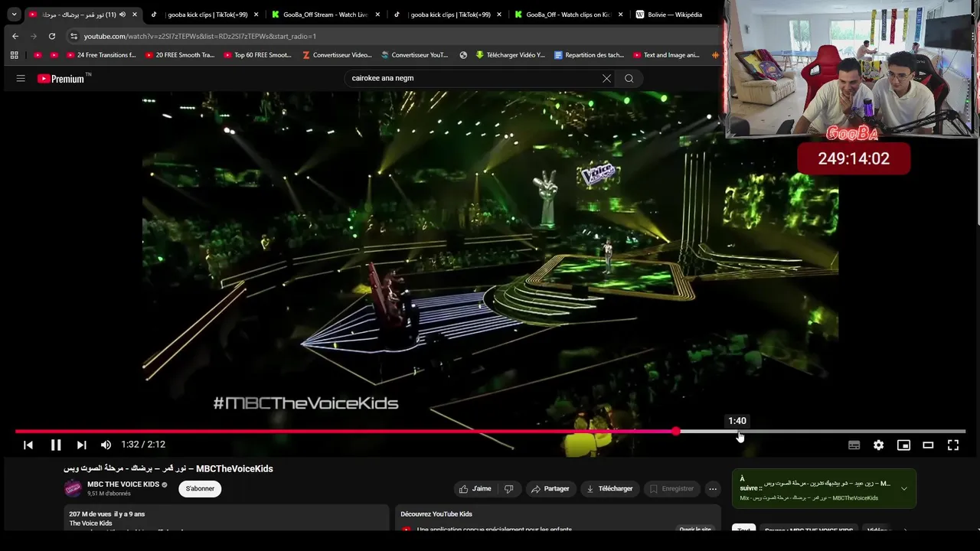Skip to the previous video

[28, 445]
